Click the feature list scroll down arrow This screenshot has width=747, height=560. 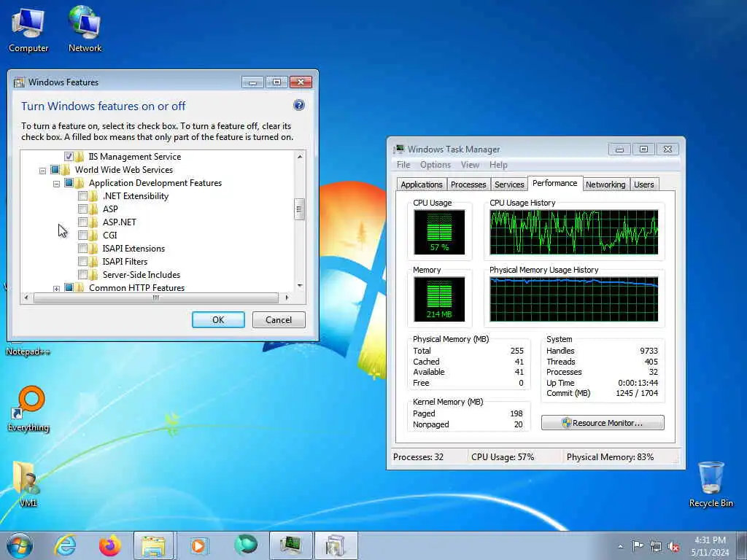point(300,286)
